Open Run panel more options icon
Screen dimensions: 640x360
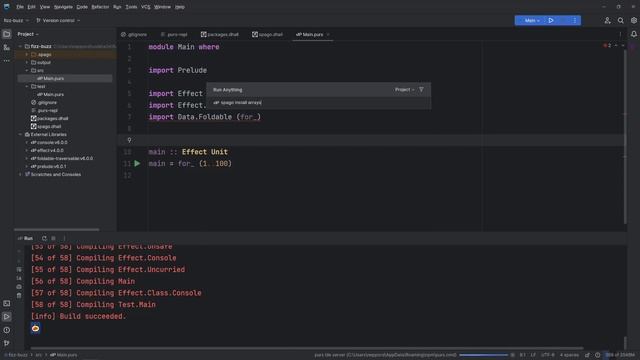click(64, 238)
